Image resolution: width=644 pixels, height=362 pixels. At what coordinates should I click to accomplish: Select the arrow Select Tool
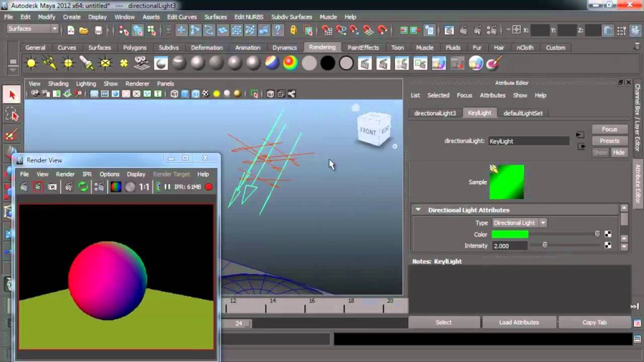click(11, 95)
